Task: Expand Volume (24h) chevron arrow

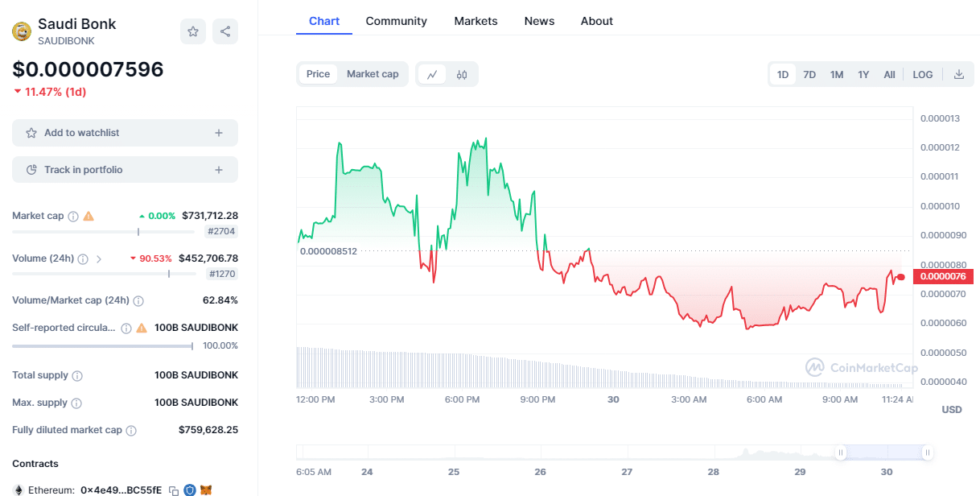Action: tap(99, 259)
